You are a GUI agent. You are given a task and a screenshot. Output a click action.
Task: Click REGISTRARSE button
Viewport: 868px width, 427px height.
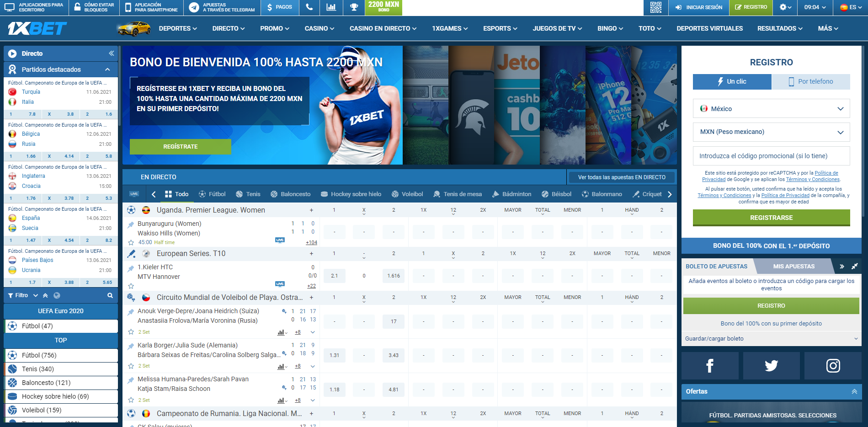click(771, 218)
